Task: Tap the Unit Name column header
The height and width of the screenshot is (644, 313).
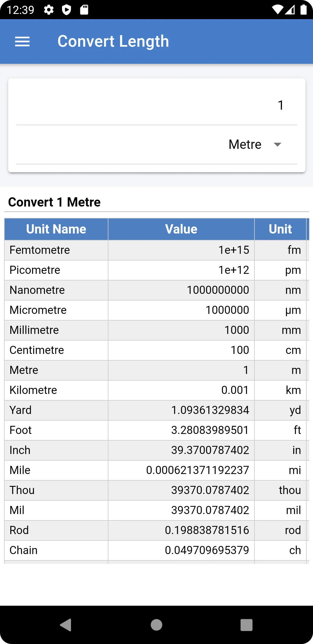Action: (56, 229)
